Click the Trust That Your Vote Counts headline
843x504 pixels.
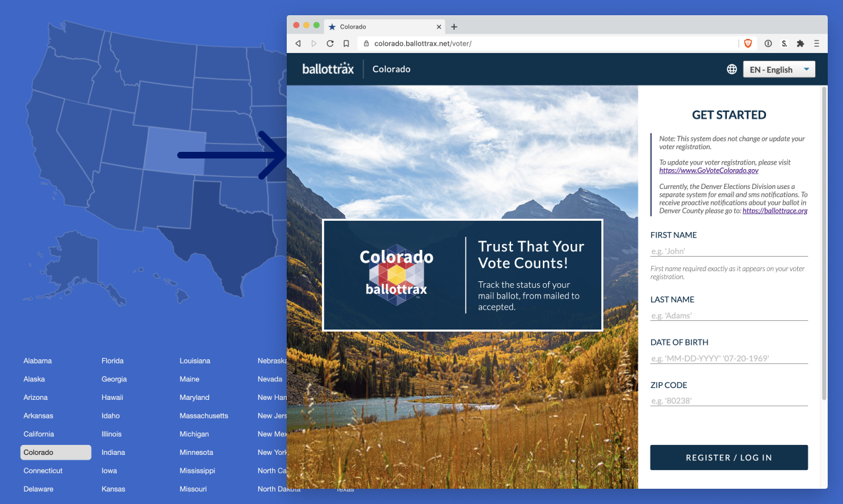pos(531,255)
